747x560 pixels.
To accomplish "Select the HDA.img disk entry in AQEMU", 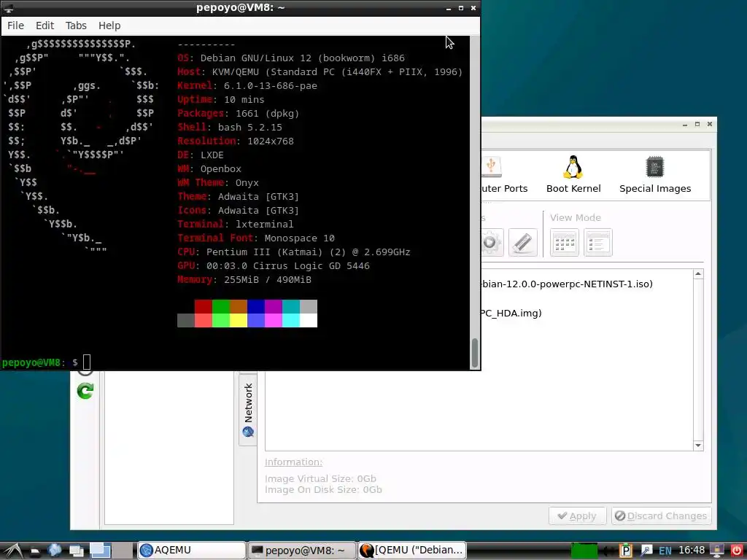I will 511,313.
